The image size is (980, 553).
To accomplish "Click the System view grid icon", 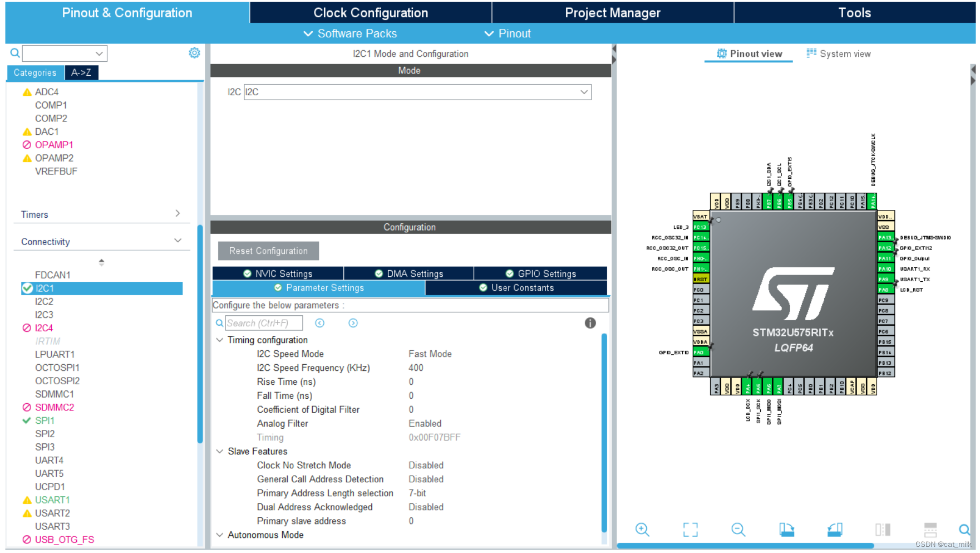I will pyautogui.click(x=811, y=53).
